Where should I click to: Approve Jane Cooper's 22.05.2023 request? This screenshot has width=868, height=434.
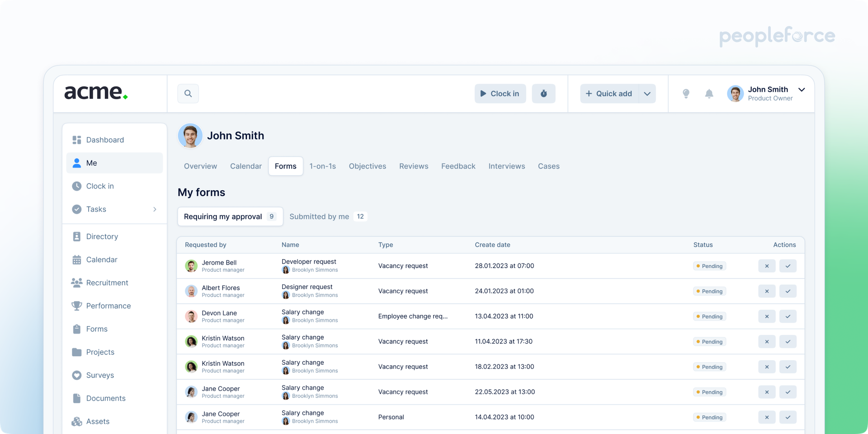pyautogui.click(x=788, y=392)
